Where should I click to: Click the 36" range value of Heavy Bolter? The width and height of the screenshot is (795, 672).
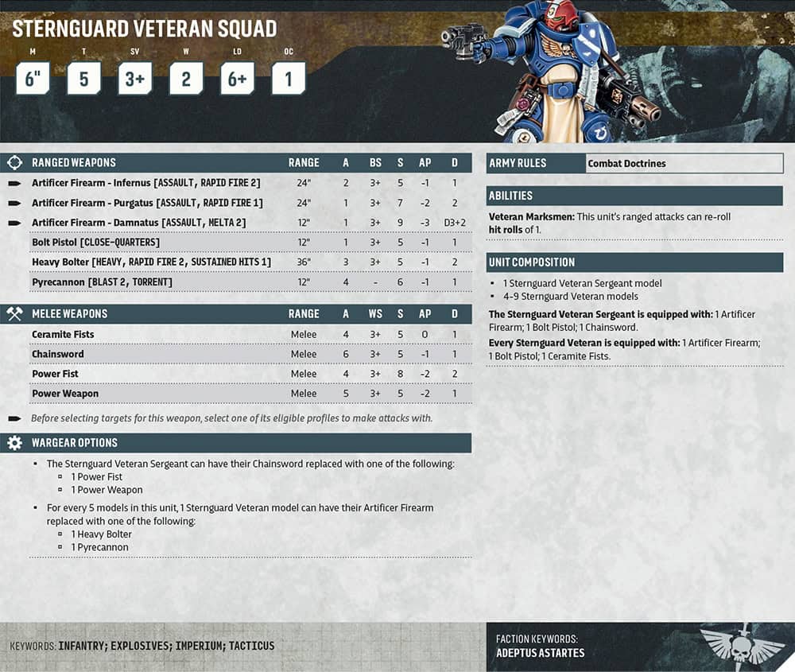tap(304, 262)
